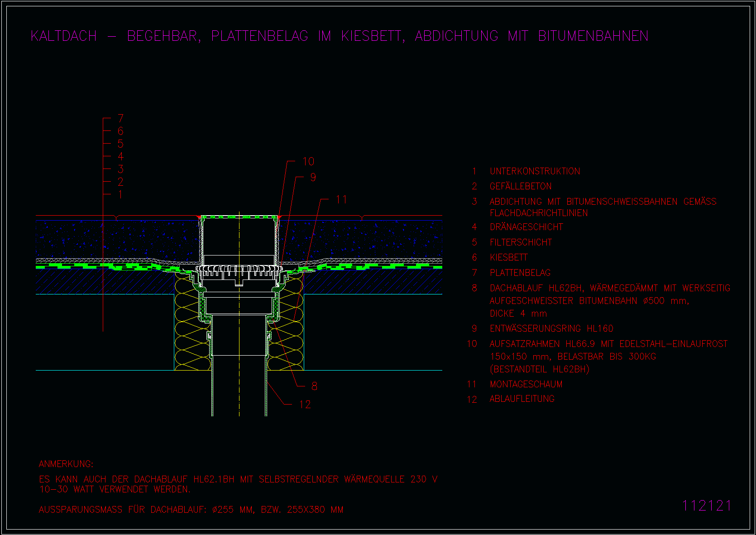Click legend line AUFSATZRAHMEN HL66.9 MIT EDELSTAHL-EINLAUFROST
The width and height of the screenshot is (756, 535).
(x=608, y=344)
